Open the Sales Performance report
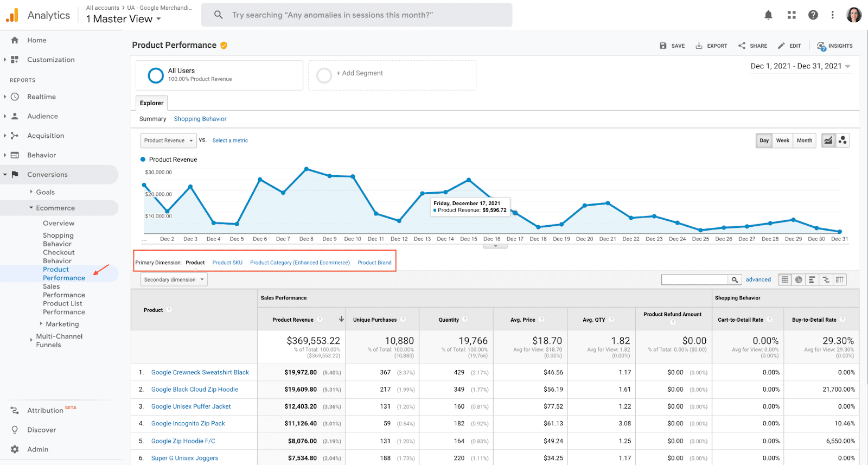Screen dimensions: 868x465 tap(63, 291)
